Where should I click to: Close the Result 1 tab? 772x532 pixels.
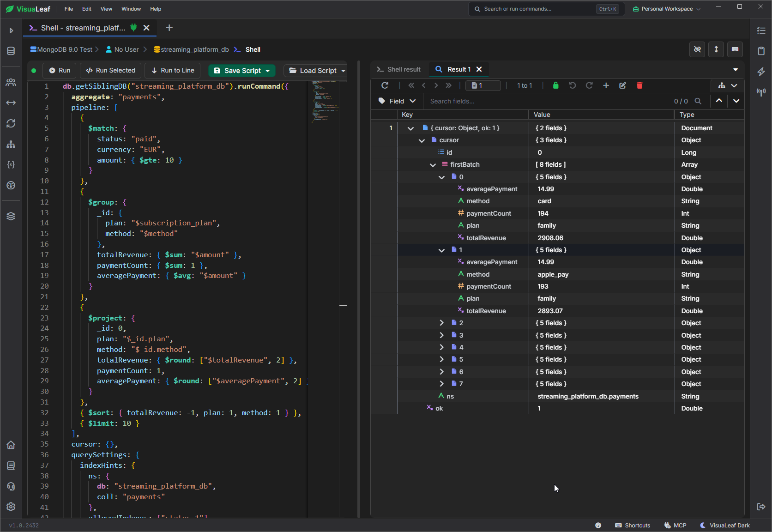click(479, 69)
